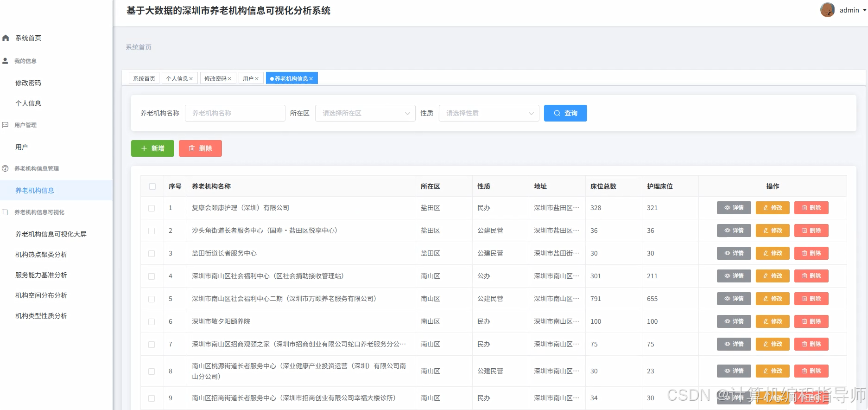This screenshot has width=868, height=410.
Task: Click the admin avatar picture
Action: tap(828, 10)
